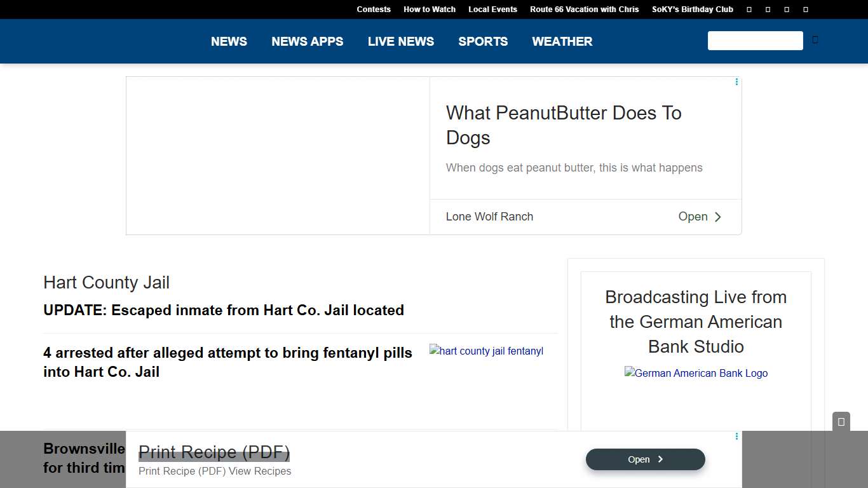Image resolution: width=868 pixels, height=488 pixels.
Task: Open the ad options icon on the PeanutButter ad
Action: (736, 82)
